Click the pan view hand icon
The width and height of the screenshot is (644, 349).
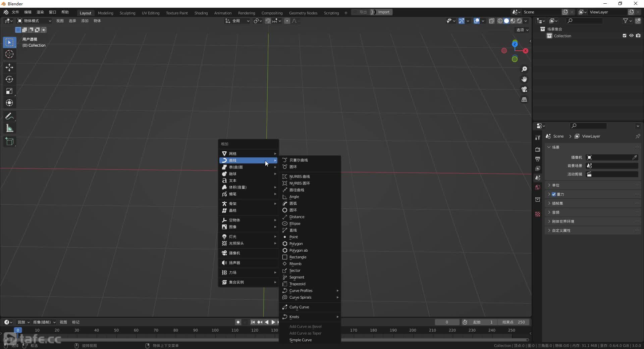point(524,79)
